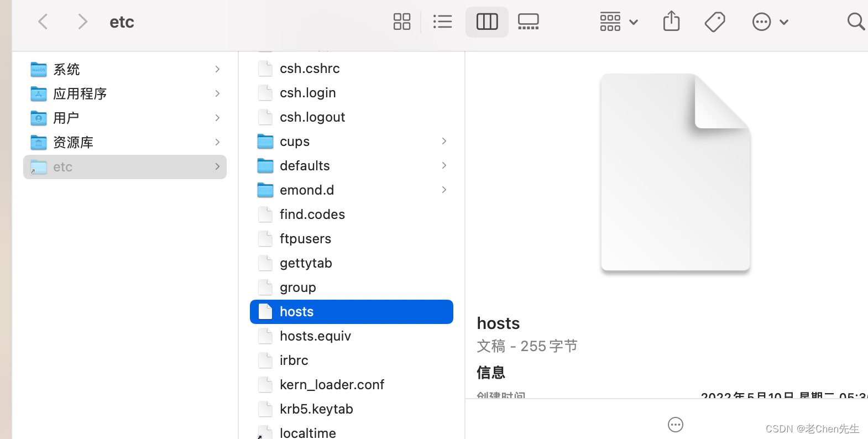Open the emond.d folder
The width and height of the screenshot is (868, 439).
point(352,190)
